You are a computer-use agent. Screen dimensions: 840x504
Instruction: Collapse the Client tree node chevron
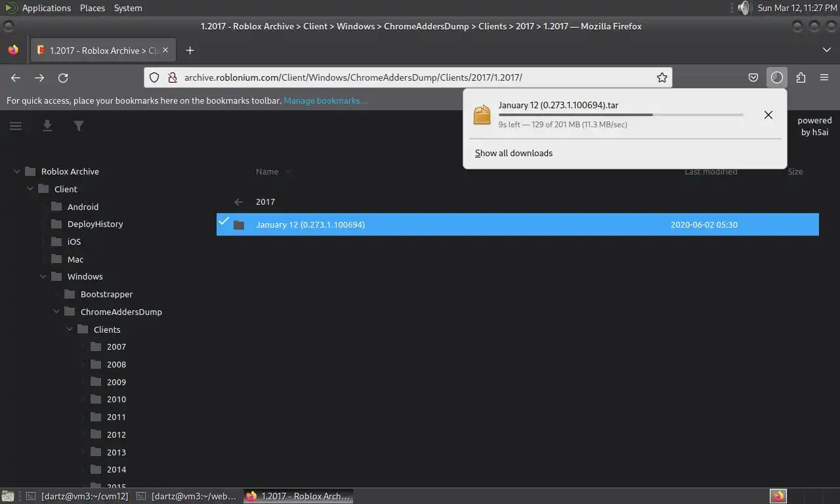coord(30,189)
